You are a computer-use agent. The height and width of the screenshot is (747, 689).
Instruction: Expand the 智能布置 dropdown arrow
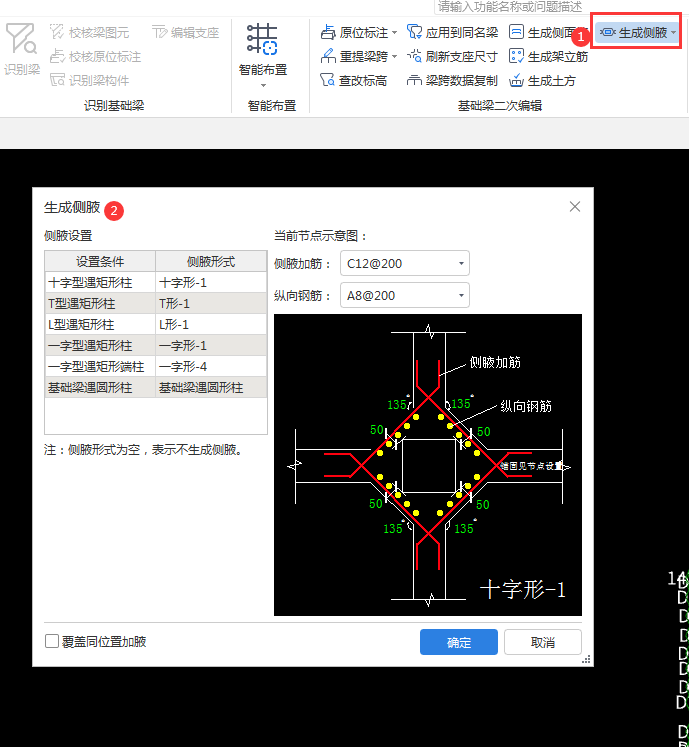tap(263, 85)
